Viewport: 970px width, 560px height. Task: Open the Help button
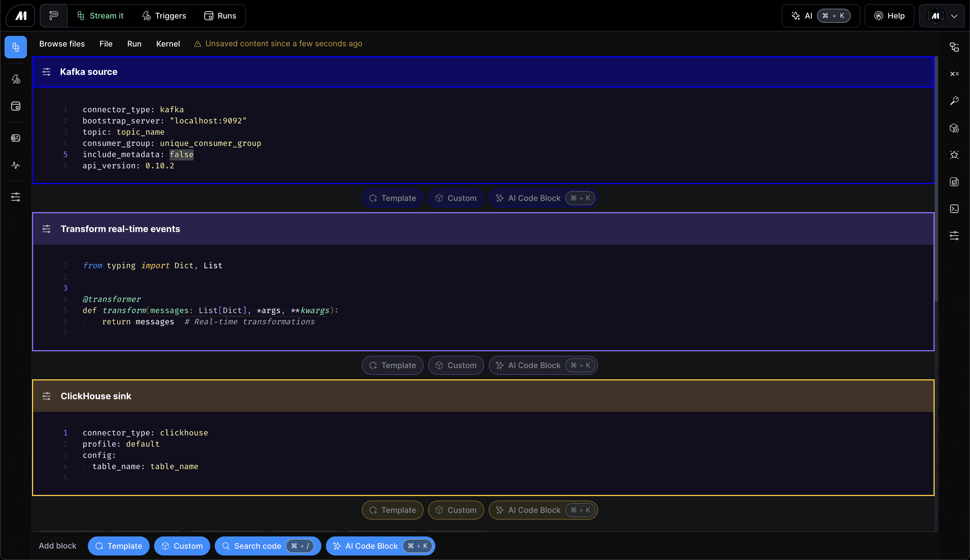(x=889, y=16)
